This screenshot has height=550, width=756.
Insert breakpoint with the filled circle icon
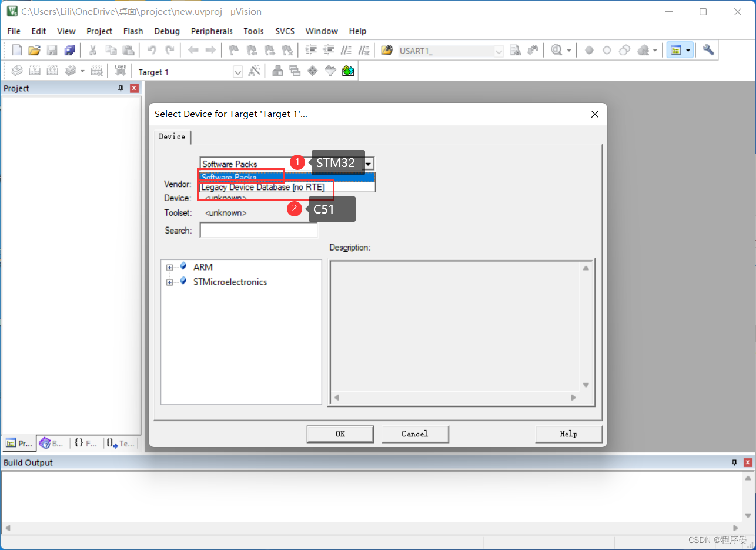[589, 51]
